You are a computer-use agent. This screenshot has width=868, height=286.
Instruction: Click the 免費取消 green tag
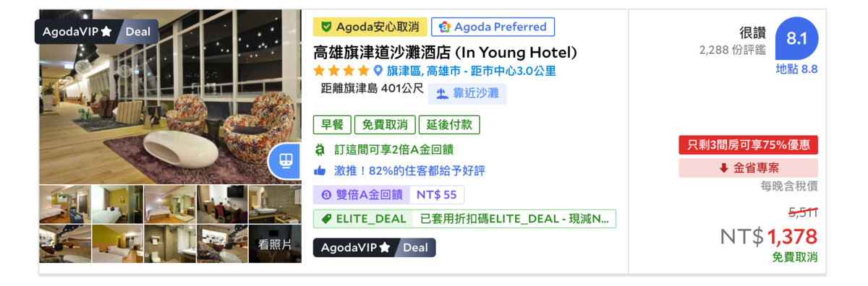tap(385, 124)
